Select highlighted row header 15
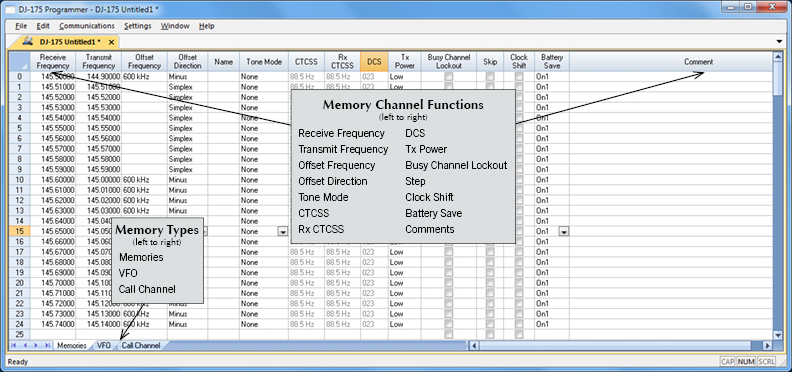 [x=20, y=231]
